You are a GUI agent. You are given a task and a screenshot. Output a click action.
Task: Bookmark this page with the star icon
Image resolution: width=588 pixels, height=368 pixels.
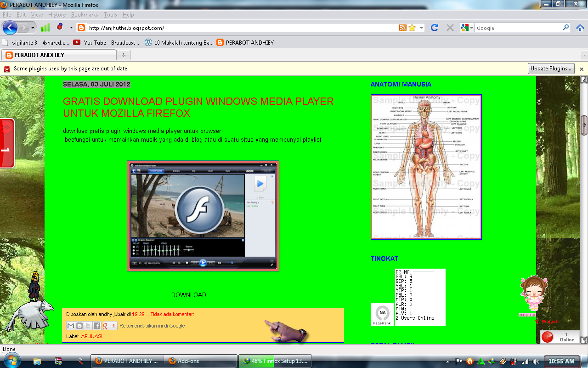click(412, 28)
